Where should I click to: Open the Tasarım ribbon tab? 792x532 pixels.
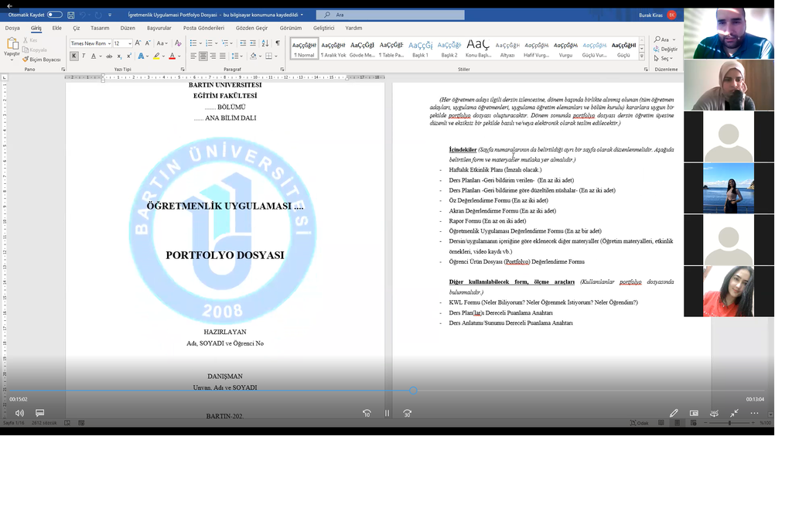tap(100, 29)
